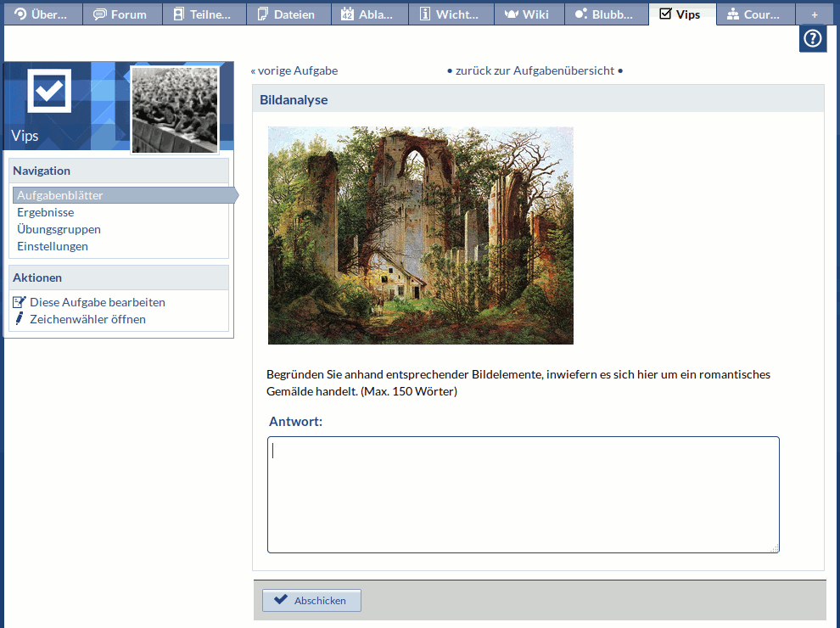Viewport: 840px width, 628px height.
Task: Go to the Übersicht tab
Action: (x=42, y=14)
